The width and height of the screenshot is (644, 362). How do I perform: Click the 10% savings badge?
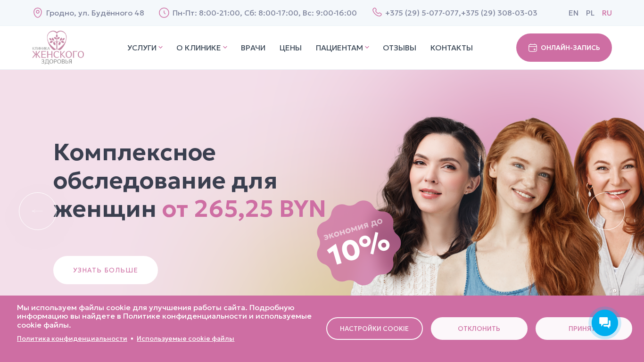point(359,243)
